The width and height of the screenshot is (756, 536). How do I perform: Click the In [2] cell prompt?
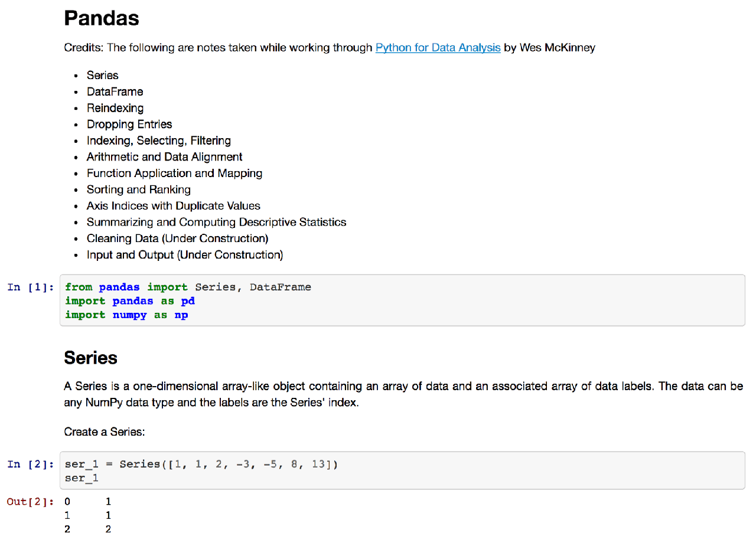coord(31,465)
